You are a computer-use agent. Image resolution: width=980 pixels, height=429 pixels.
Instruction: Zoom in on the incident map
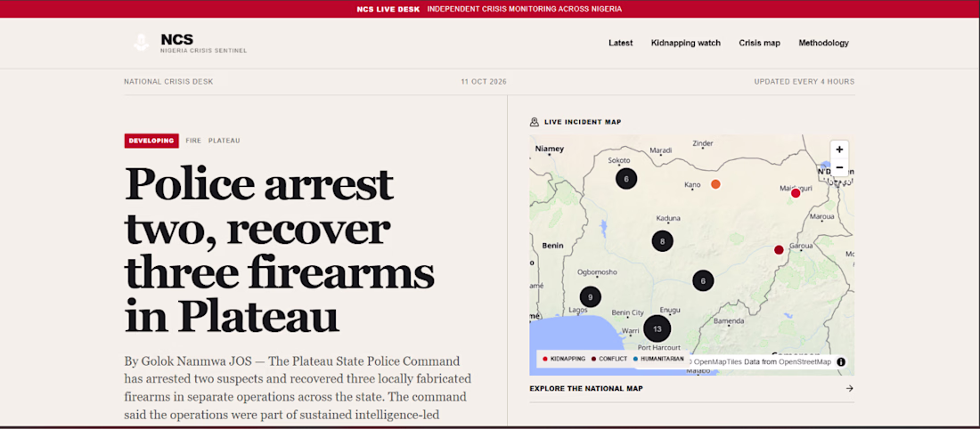(838, 150)
